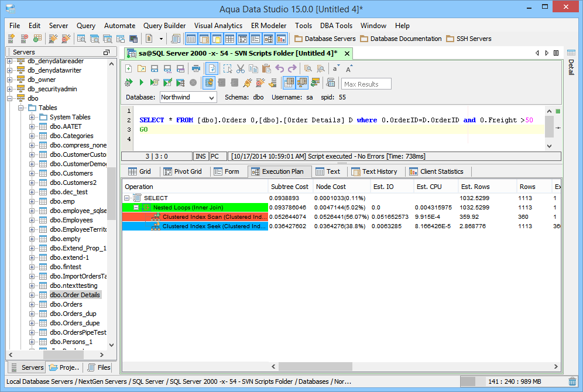
Task: Switch to the Grid results tab
Action: pyautogui.click(x=140, y=171)
